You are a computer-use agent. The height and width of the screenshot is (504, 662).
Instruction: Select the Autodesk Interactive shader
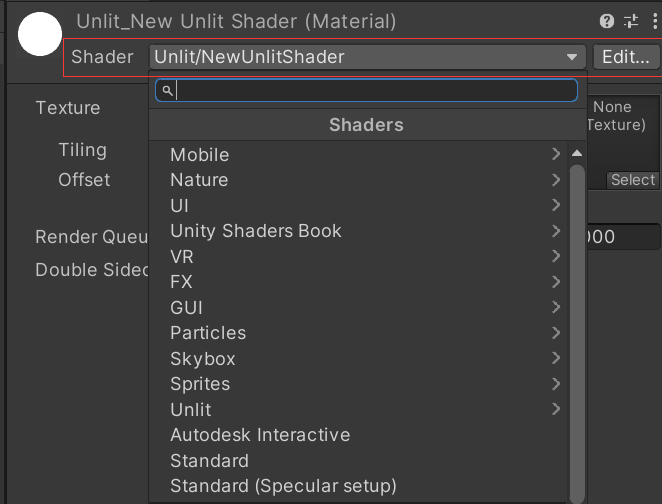pyautogui.click(x=359, y=435)
